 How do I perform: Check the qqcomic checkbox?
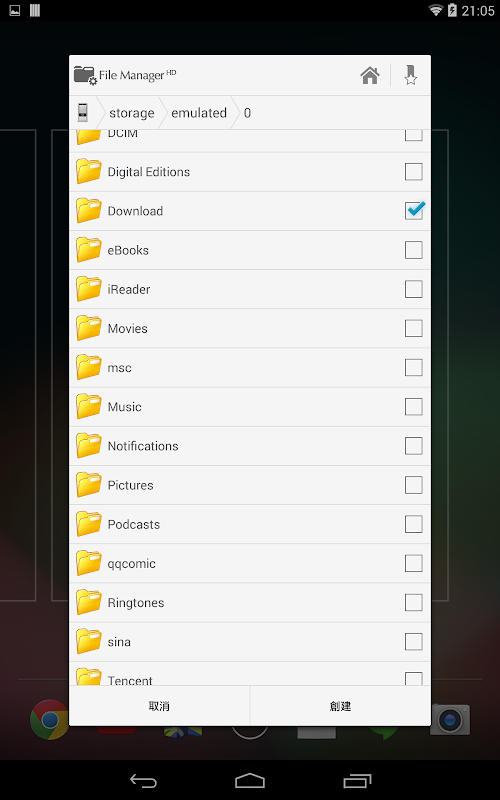click(414, 563)
